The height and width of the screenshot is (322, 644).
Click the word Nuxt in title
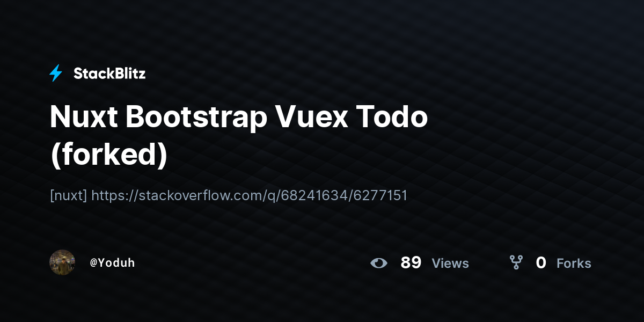pyautogui.click(x=83, y=117)
